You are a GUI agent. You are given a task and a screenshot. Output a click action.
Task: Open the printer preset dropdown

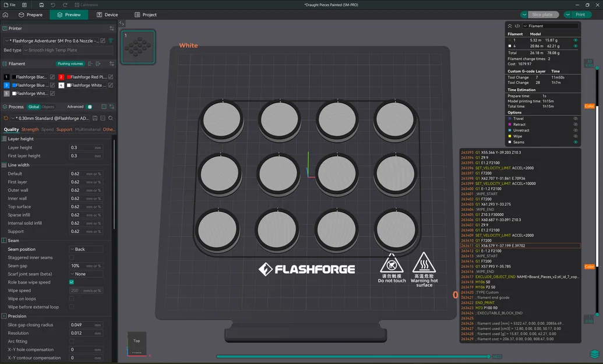52,41
